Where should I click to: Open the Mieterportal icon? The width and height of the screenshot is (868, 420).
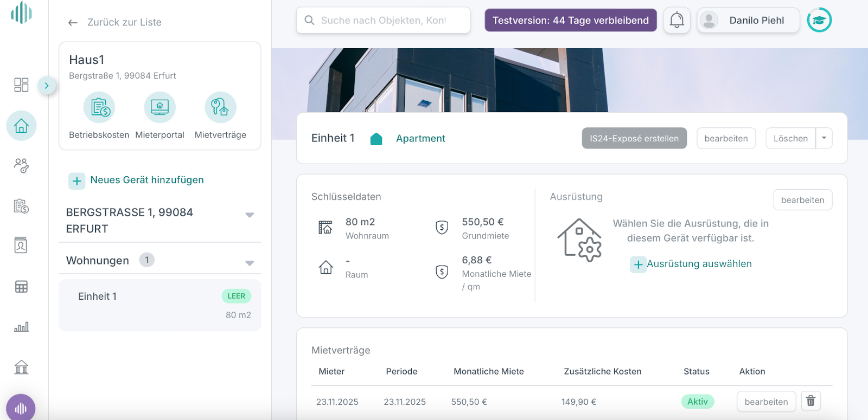(x=159, y=107)
